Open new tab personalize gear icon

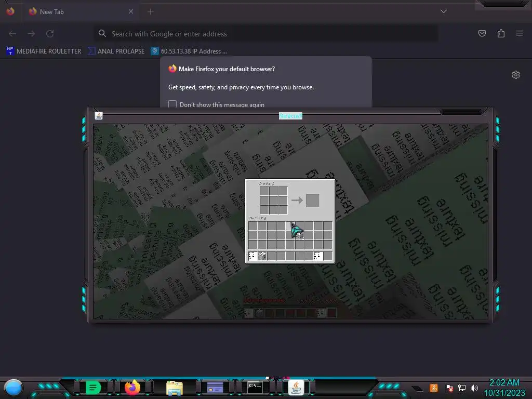(516, 75)
